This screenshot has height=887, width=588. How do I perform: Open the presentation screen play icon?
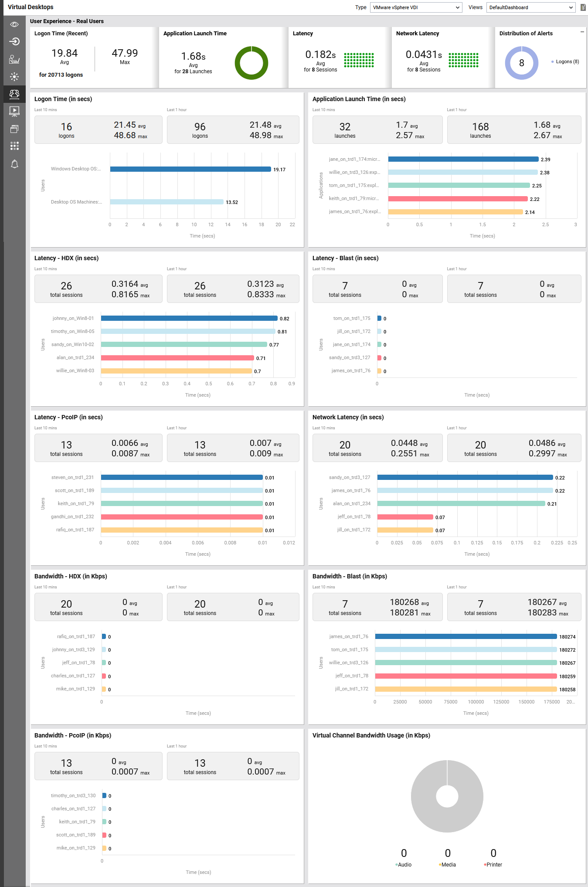pos(14,112)
